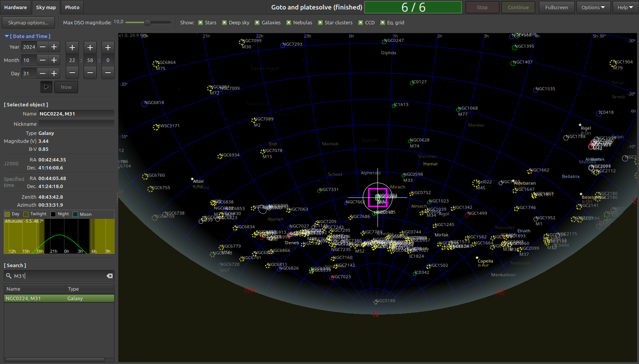Toggle the Eq. grid checkbox

pos(383,22)
